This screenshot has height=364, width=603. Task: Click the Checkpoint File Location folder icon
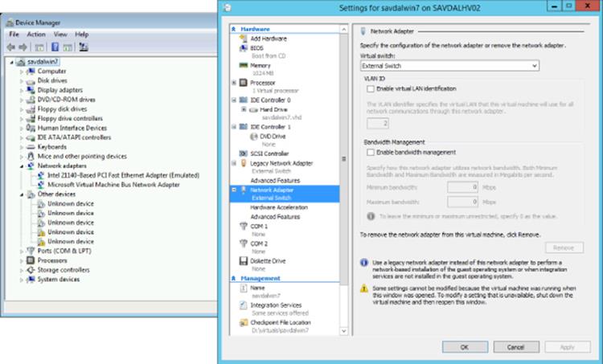coord(243,322)
